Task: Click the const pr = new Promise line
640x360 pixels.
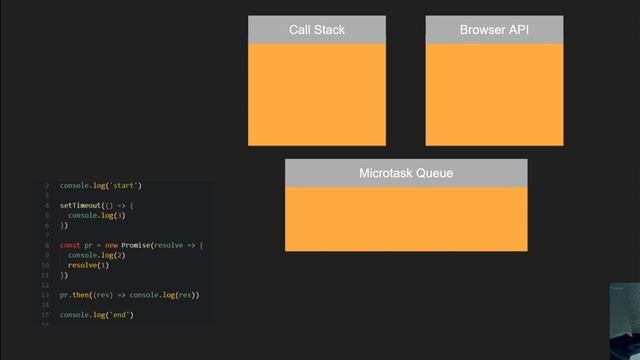Action: tap(131, 245)
